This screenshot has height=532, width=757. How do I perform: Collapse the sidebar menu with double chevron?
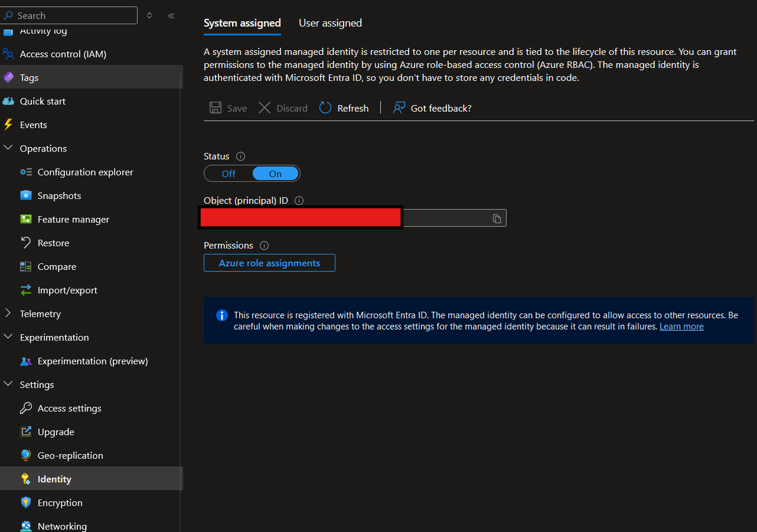tap(171, 16)
